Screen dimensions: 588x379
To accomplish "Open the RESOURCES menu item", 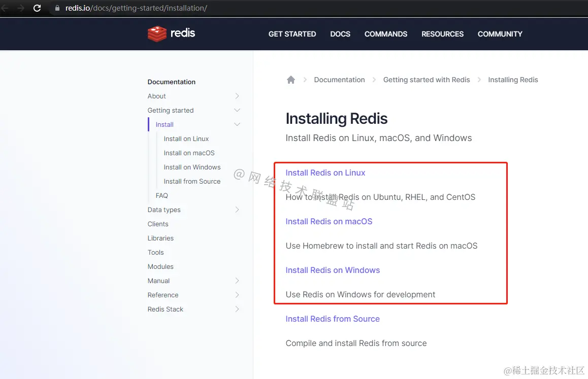I will pyautogui.click(x=442, y=34).
